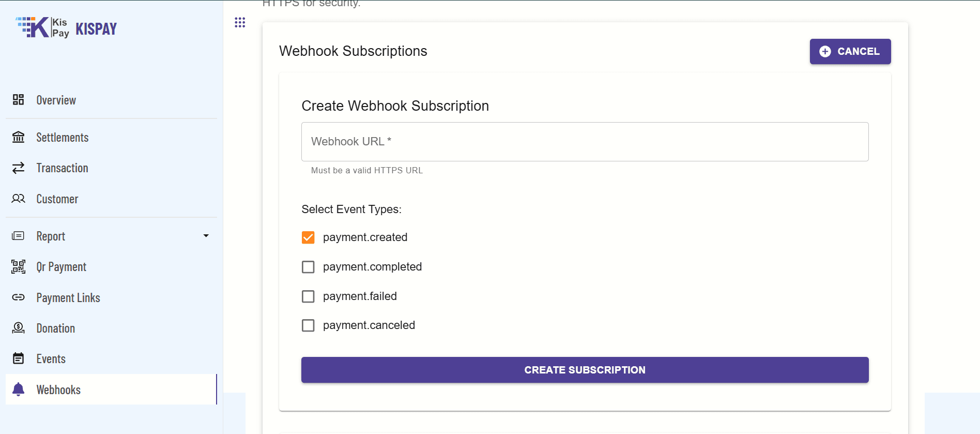Go to Events in the sidebar navigation
This screenshot has height=434, width=980.
51,358
